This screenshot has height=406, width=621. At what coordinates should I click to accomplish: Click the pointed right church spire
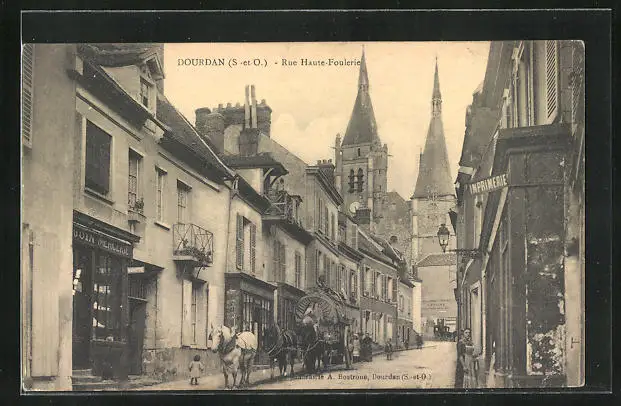coord(435,140)
